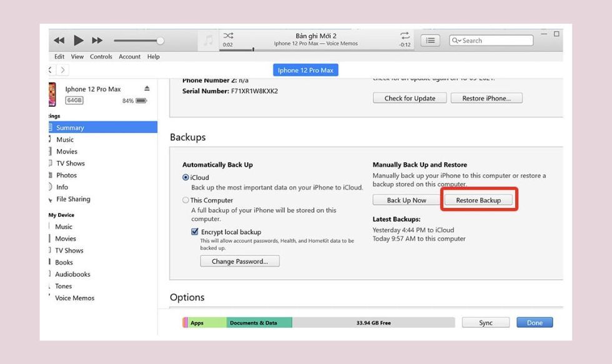Viewport: 612px width, 364px height.
Task: Select Books under My Device
Action: coord(64,262)
